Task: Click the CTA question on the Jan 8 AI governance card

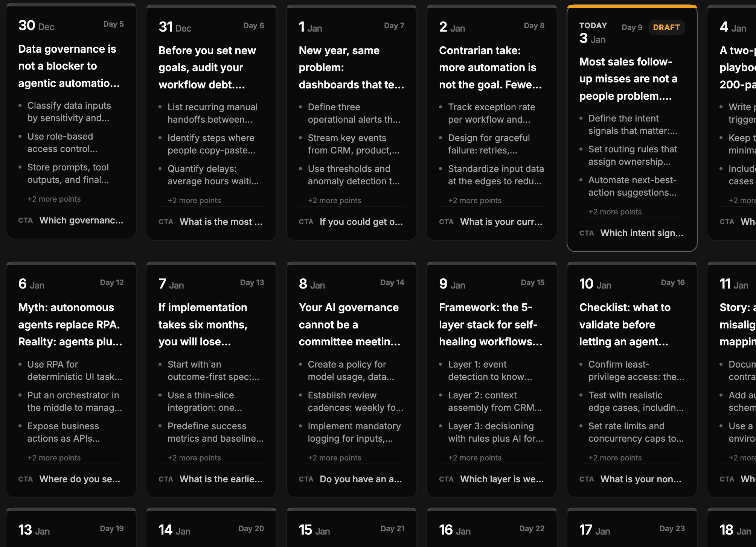Action: 360,479
